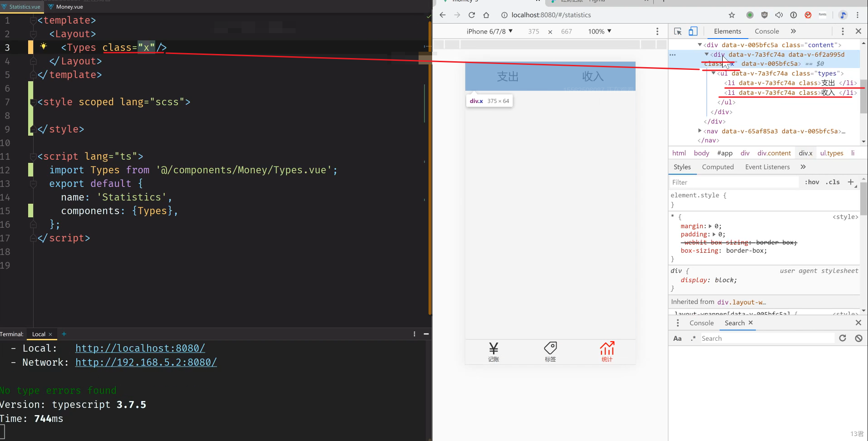Switch to the Money.vue editor tab
The image size is (868, 441).
pos(66,7)
